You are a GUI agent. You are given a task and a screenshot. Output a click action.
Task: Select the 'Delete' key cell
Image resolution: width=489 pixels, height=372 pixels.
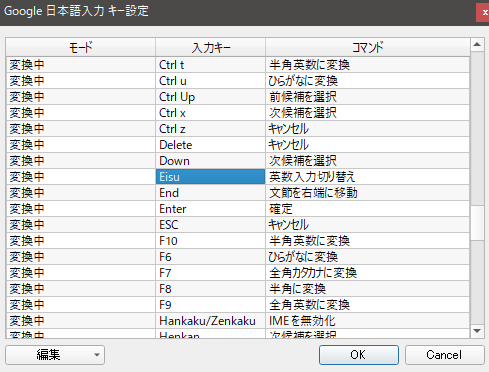click(211, 145)
